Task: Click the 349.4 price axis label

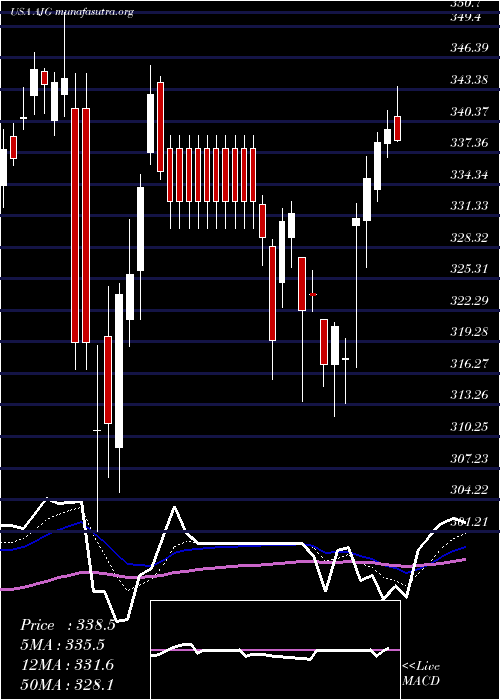Action: click(x=466, y=17)
